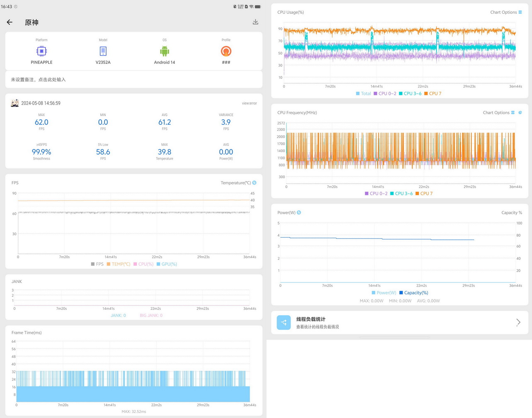The width and height of the screenshot is (532, 418).
Task: Toggle CPU 0~2 in the CPU Frequency legend
Action: 377,194
